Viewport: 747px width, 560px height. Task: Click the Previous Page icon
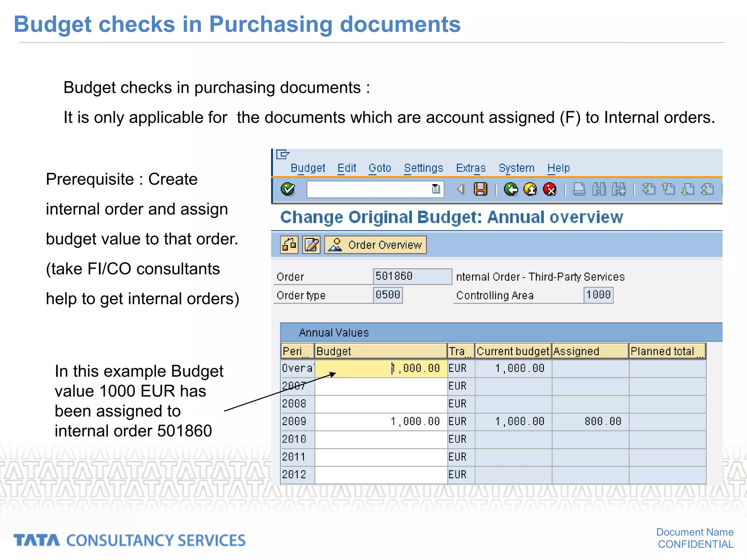click(668, 189)
